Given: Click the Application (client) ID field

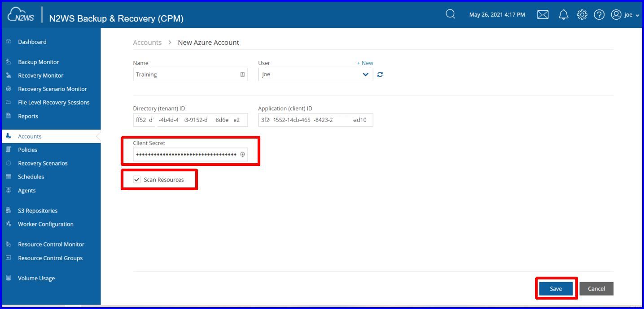Looking at the screenshot, I should 315,120.
